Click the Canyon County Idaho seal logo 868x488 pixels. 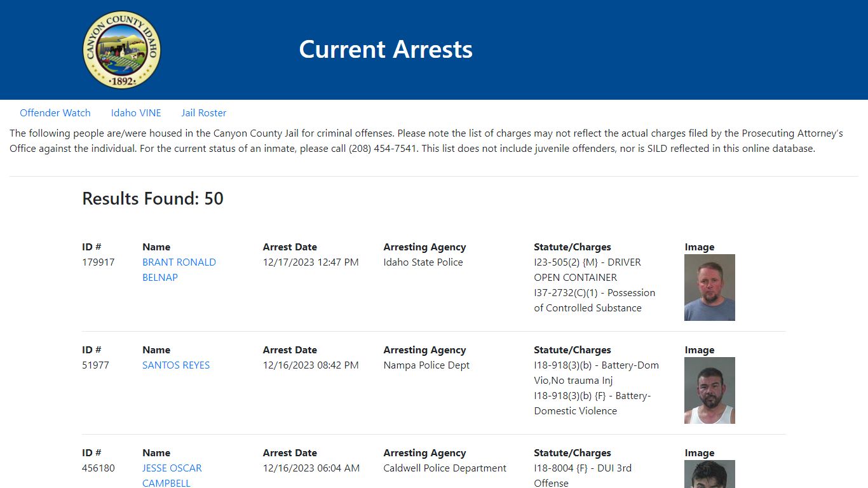(x=122, y=50)
